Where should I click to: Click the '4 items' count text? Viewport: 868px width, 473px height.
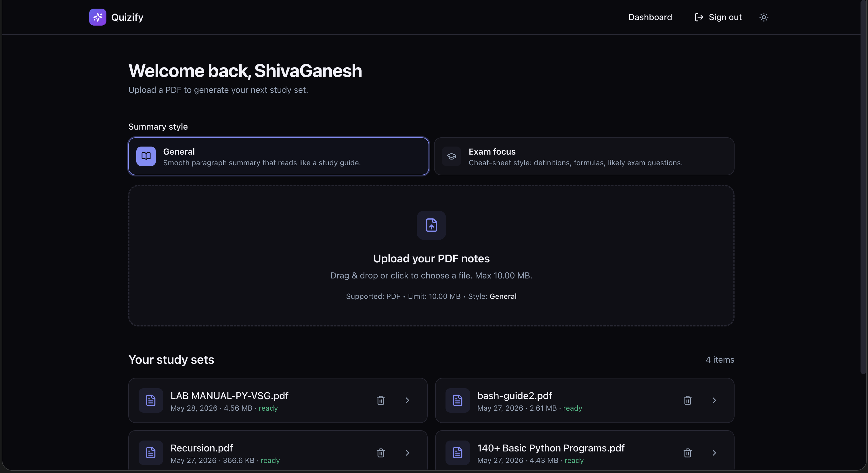coord(720,359)
